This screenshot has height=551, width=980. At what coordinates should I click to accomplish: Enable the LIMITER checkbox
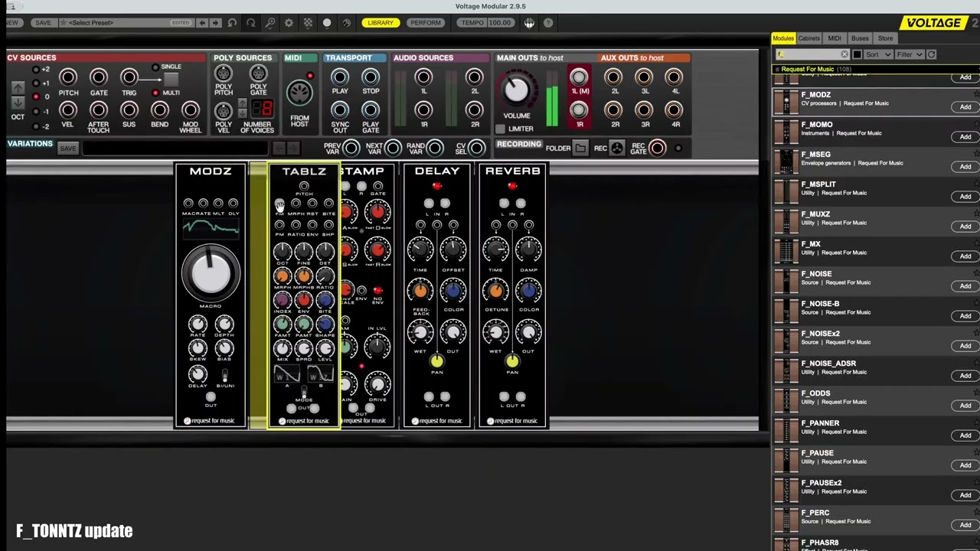[501, 129]
